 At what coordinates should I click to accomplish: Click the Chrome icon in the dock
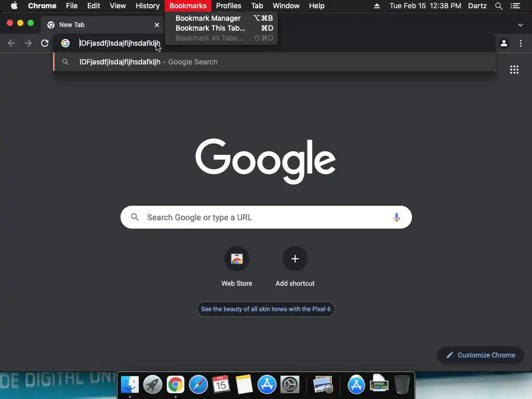coord(176,384)
